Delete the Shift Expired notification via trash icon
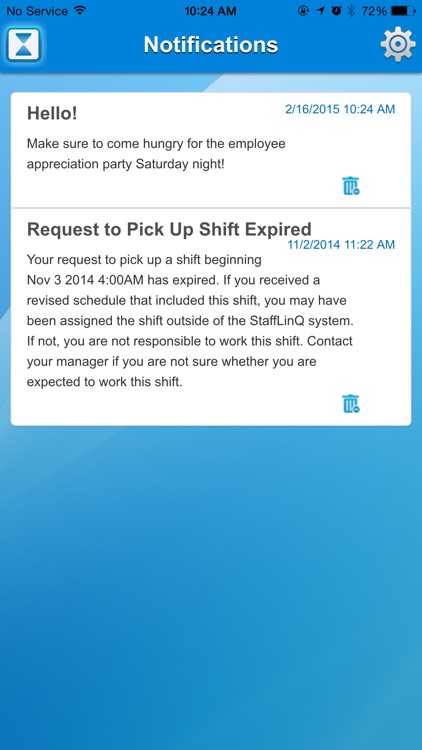Viewport: 422px width, 750px height. (x=351, y=404)
